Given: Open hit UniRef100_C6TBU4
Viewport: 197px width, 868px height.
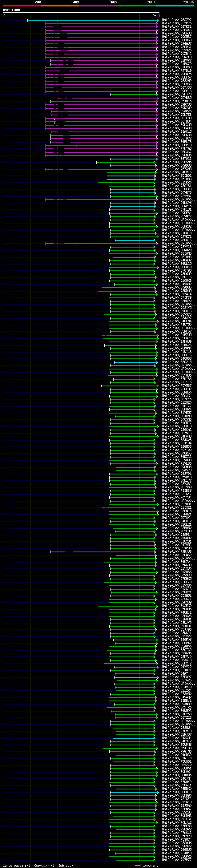Looking at the screenshot, I should pos(177,121).
